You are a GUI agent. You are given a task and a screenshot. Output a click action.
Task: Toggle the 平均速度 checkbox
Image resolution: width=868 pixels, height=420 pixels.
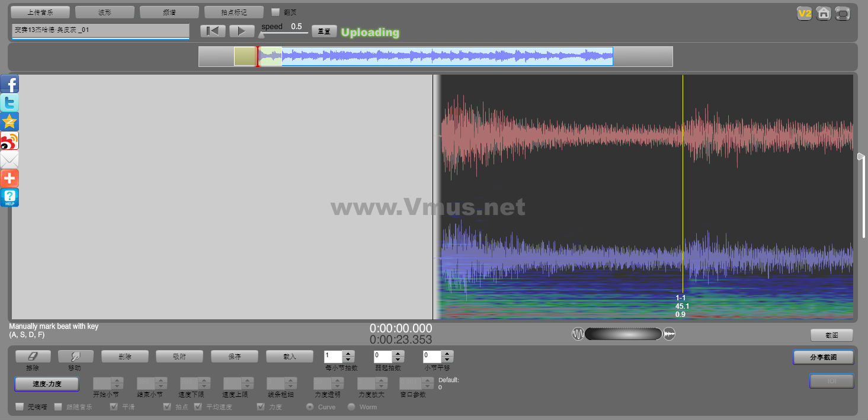[x=198, y=407]
